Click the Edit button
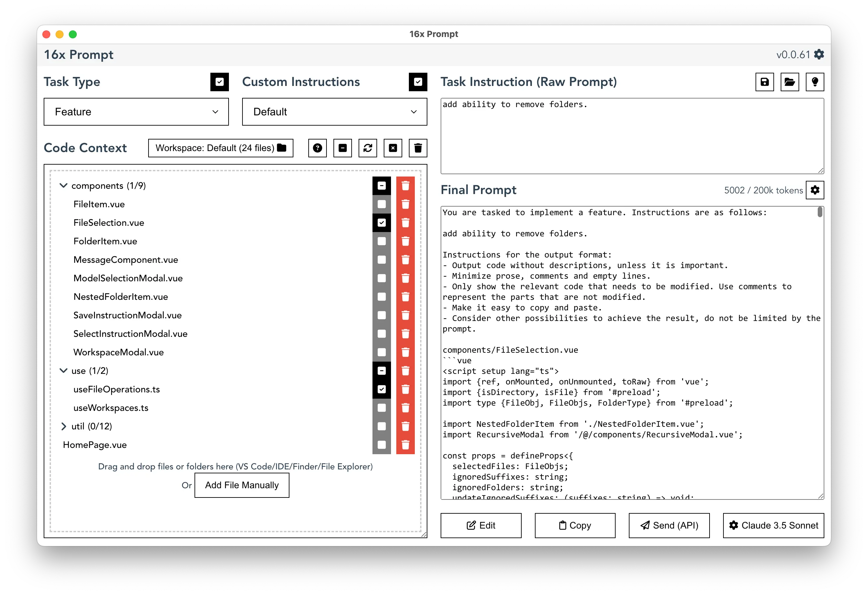868x595 pixels. point(481,525)
